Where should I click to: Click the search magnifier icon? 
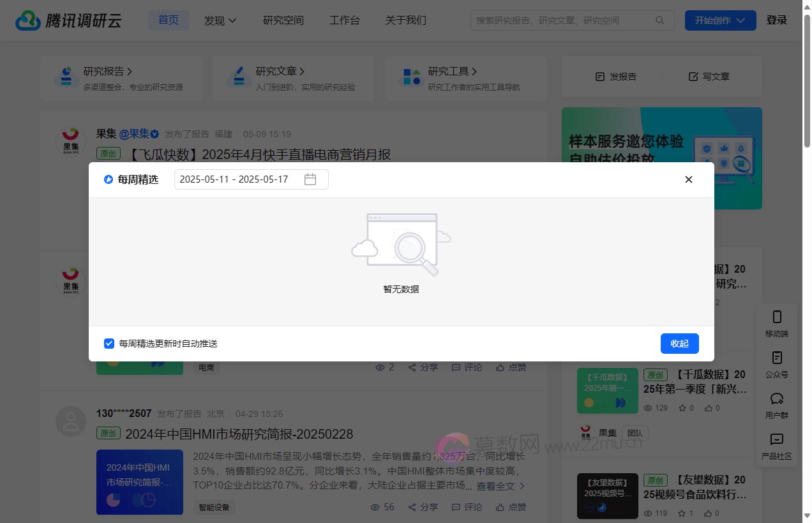click(660, 20)
